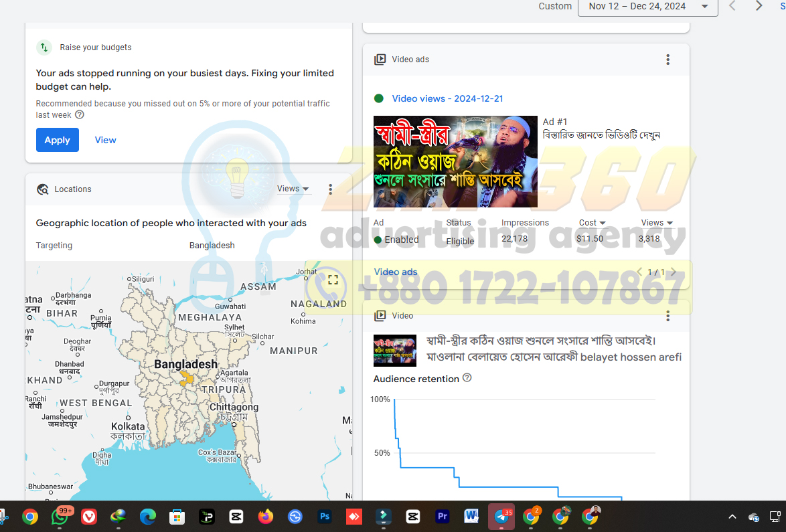Launch Vivaldi browser from the taskbar
786x532 pixels.
coord(89,517)
